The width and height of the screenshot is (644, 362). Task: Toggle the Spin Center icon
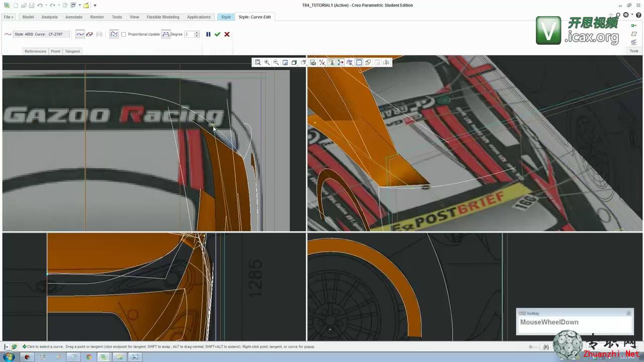[341, 62]
